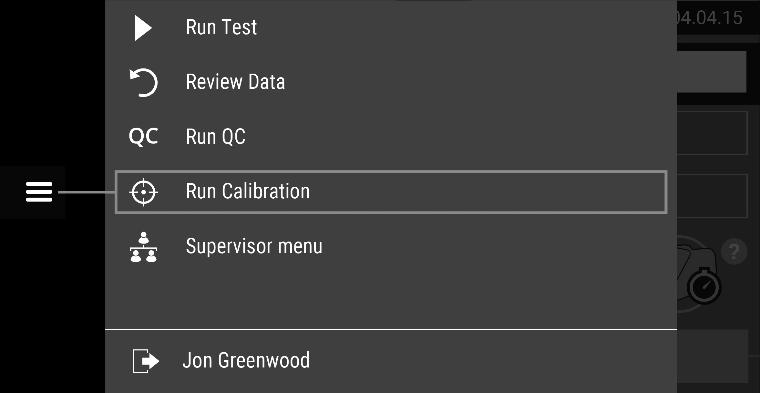Open the Supervisor menu text entry
Image resolution: width=760 pixels, height=393 pixels.
pyautogui.click(x=254, y=246)
